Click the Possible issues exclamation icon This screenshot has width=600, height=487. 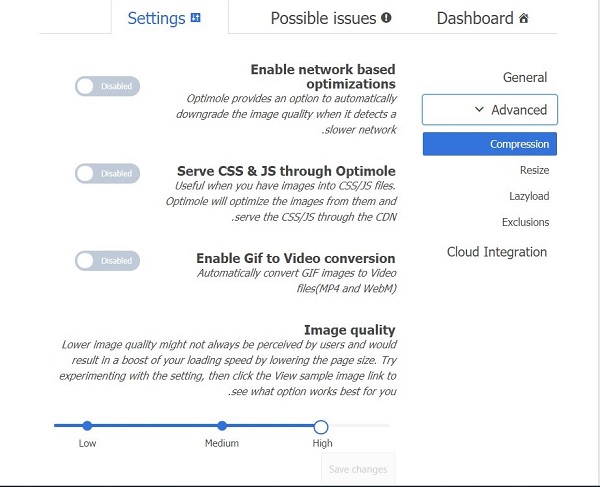pyautogui.click(x=386, y=18)
